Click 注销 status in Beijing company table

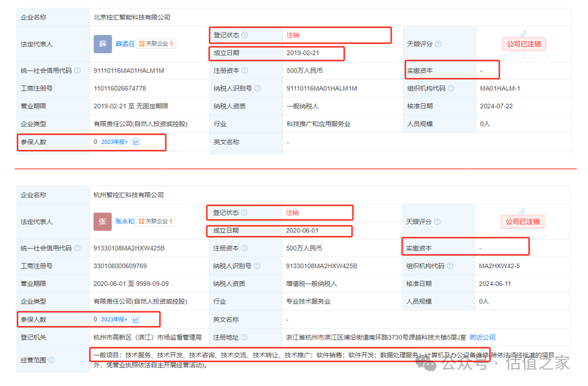click(293, 35)
